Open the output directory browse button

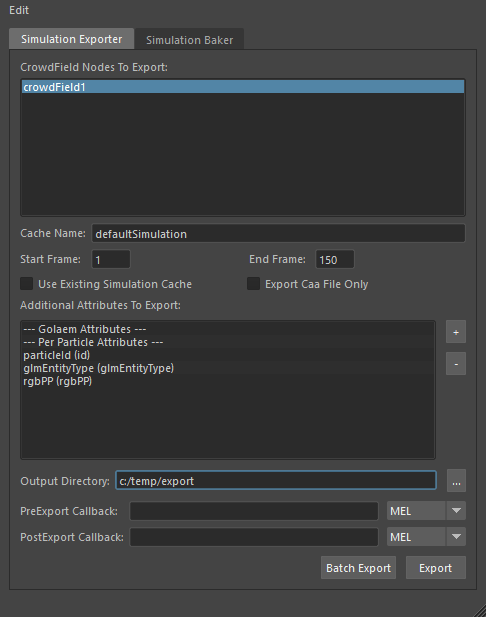456,480
